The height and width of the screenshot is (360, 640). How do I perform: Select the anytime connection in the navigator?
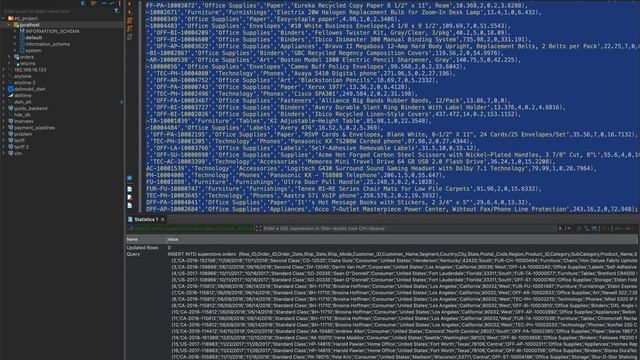(22, 76)
